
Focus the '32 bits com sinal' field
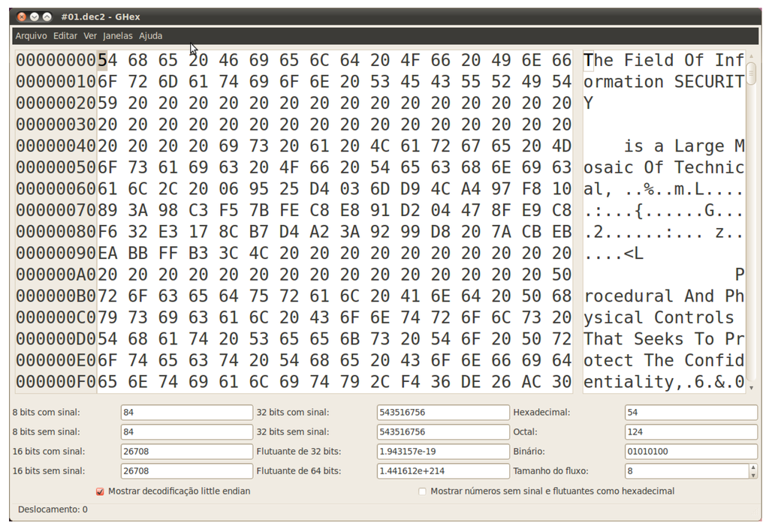point(442,413)
